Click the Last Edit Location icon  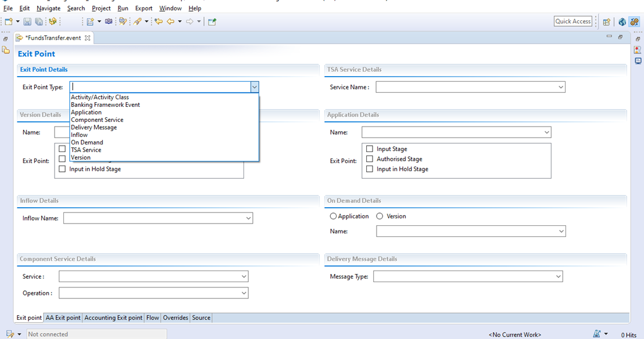click(158, 21)
